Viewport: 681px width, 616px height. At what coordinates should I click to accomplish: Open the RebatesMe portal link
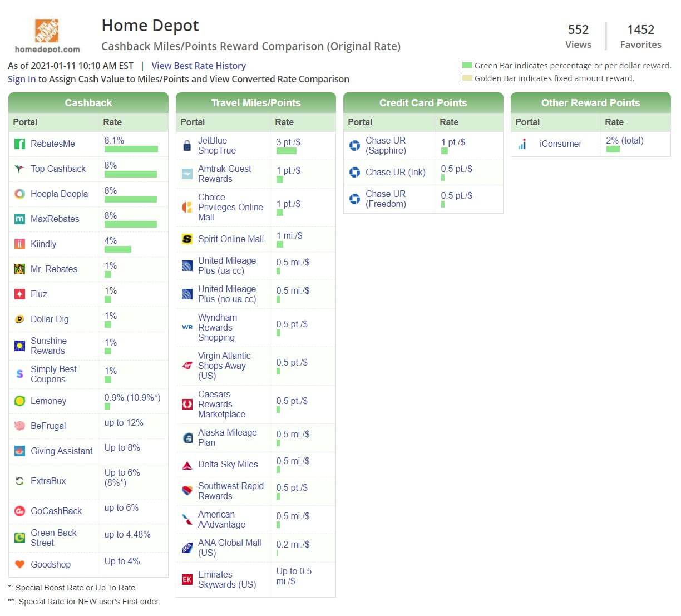53,144
